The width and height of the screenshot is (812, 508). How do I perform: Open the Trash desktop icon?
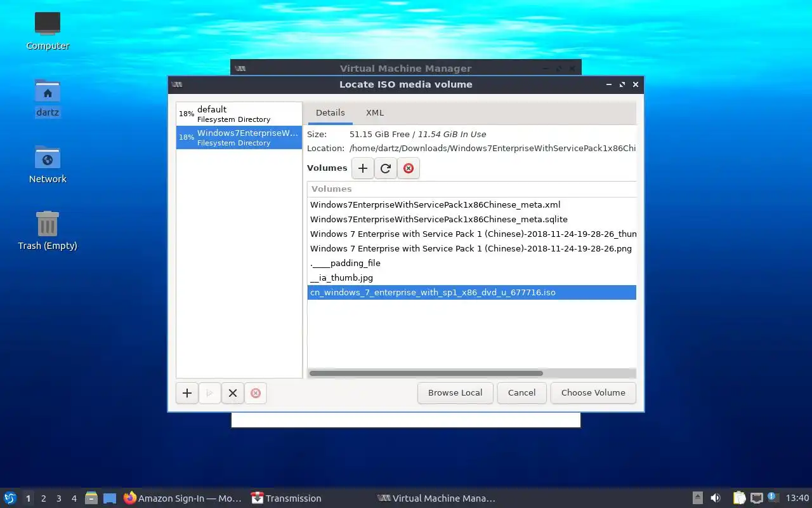48,231
